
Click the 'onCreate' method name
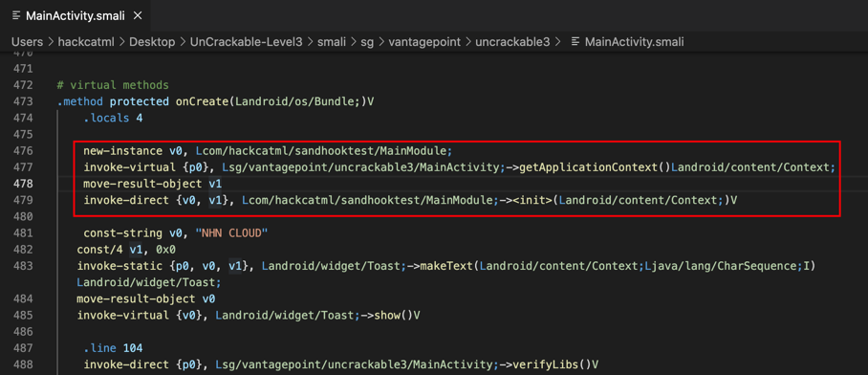point(203,102)
